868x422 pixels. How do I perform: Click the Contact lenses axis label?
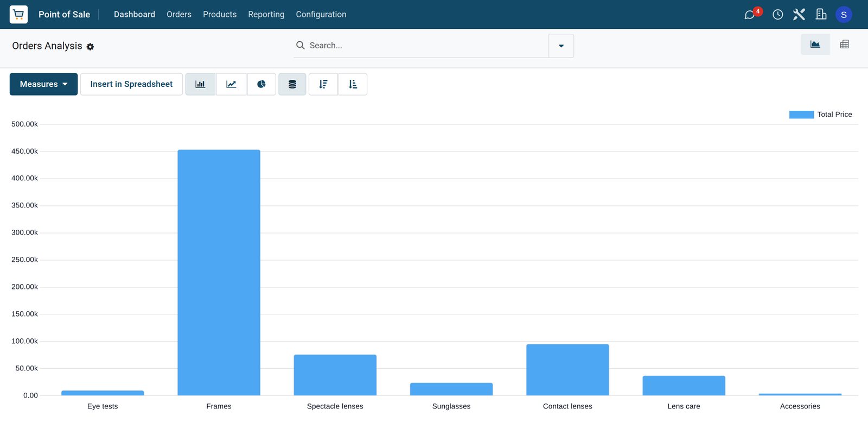(567, 406)
